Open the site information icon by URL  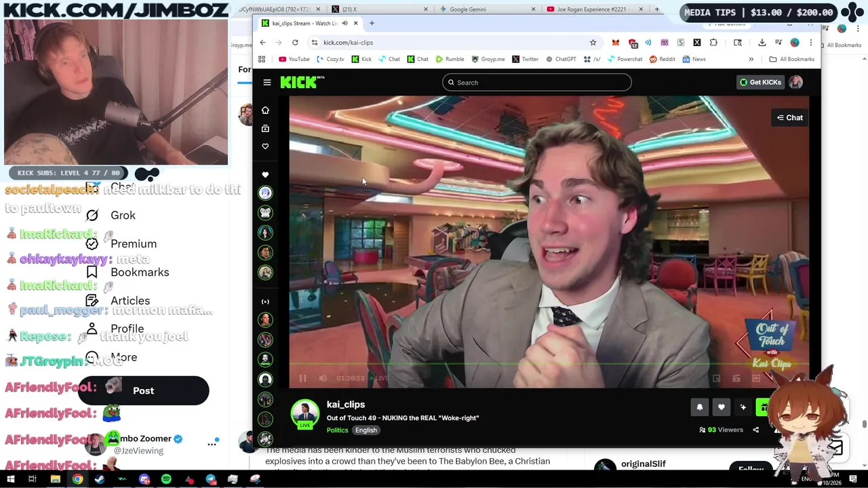click(x=315, y=43)
